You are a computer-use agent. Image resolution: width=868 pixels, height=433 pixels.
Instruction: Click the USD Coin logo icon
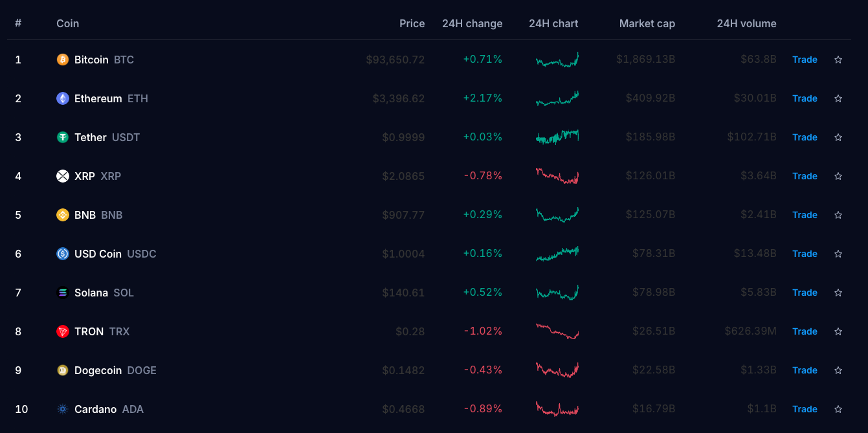(x=63, y=254)
